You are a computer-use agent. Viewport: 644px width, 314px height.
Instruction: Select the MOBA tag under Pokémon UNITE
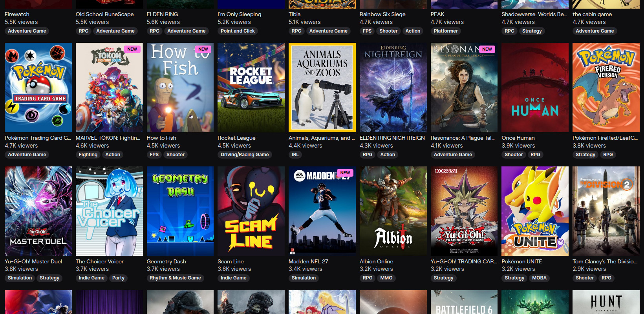click(x=539, y=278)
